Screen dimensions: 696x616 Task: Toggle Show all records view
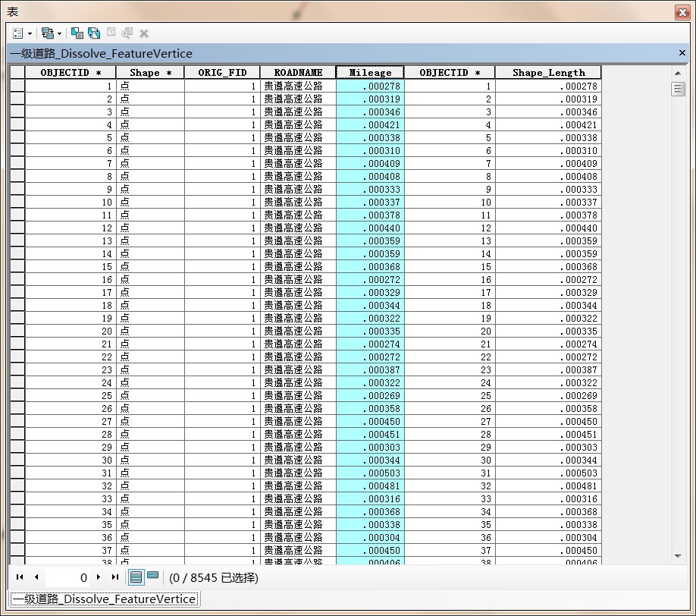point(136,577)
